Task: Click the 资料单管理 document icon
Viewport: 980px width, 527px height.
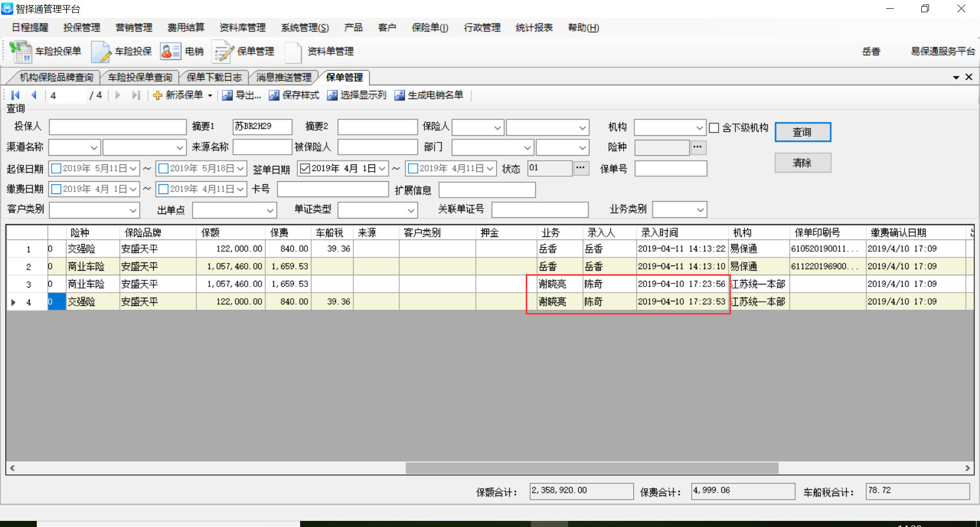Action: coord(293,52)
